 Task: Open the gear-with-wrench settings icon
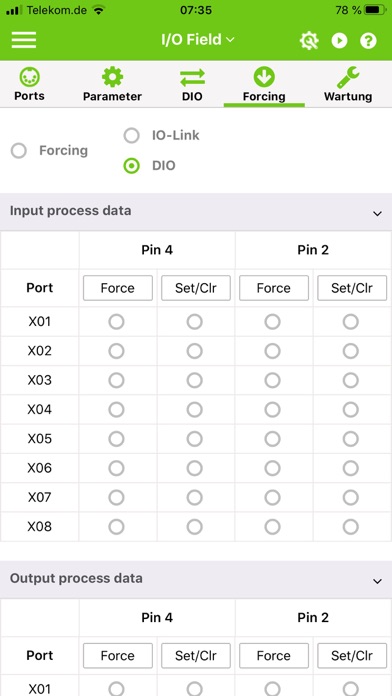click(x=309, y=41)
